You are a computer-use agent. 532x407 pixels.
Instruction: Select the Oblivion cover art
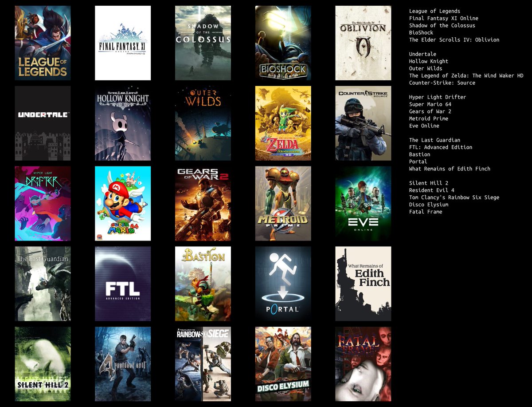coord(363,43)
